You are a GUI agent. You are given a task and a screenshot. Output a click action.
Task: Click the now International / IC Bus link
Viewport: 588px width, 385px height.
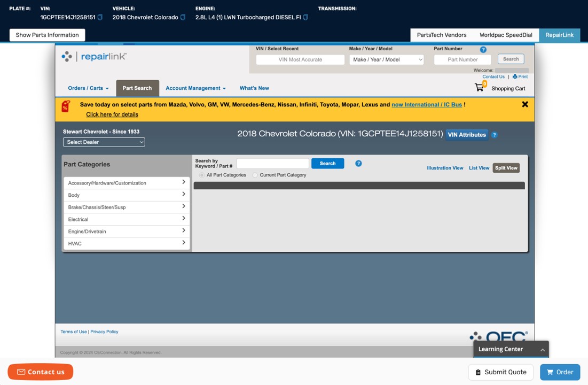[x=427, y=104]
